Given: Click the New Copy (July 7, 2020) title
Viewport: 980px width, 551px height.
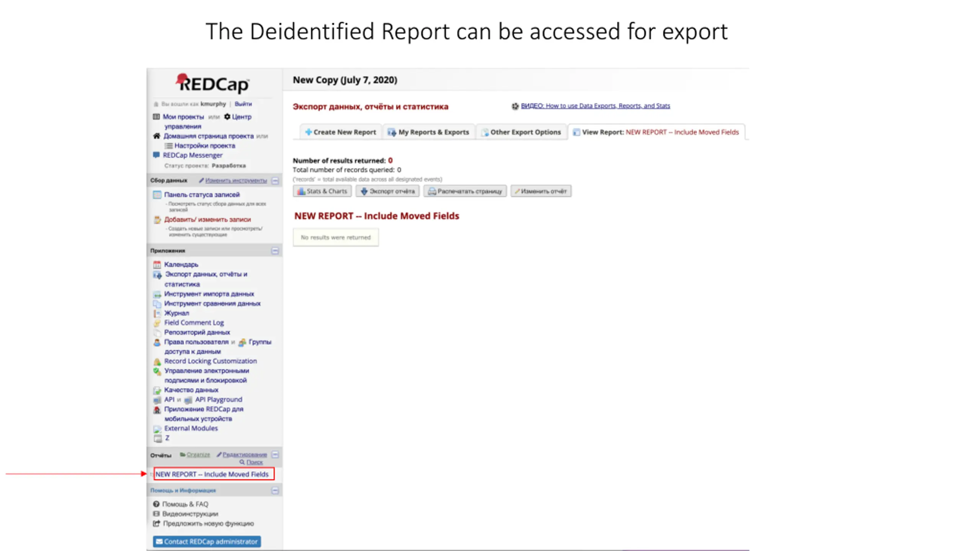Looking at the screenshot, I should 345,80.
